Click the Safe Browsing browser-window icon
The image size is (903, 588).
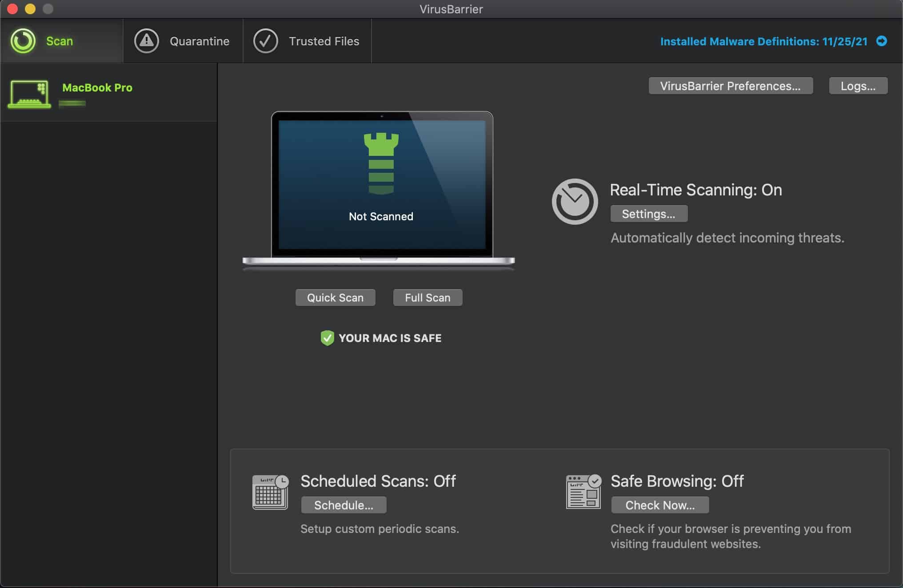[x=584, y=492]
